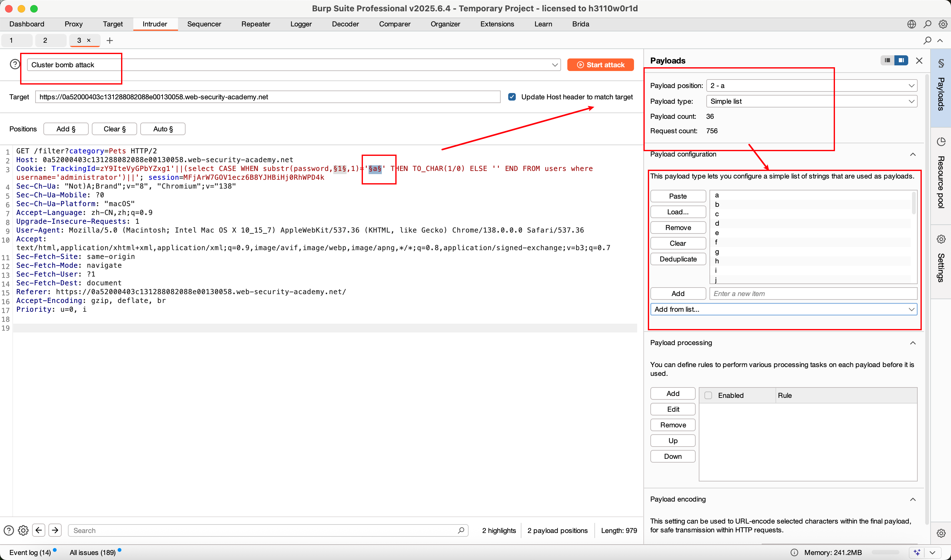Toggle Update Host header to match target
The height and width of the screenshot is (560, 951).
coord(512,97)
